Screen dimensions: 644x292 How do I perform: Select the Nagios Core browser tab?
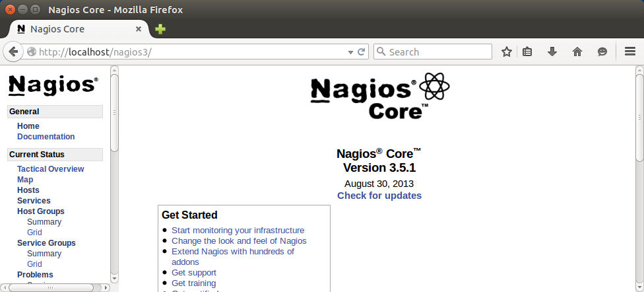click(x=79, y=29)
